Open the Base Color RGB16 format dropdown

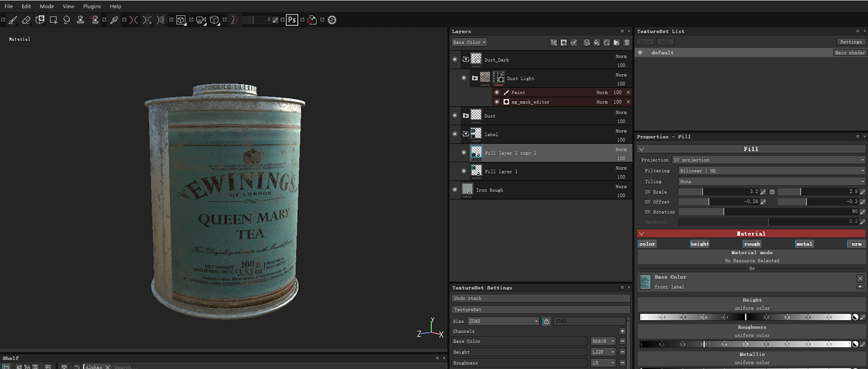tap(603, 341)
